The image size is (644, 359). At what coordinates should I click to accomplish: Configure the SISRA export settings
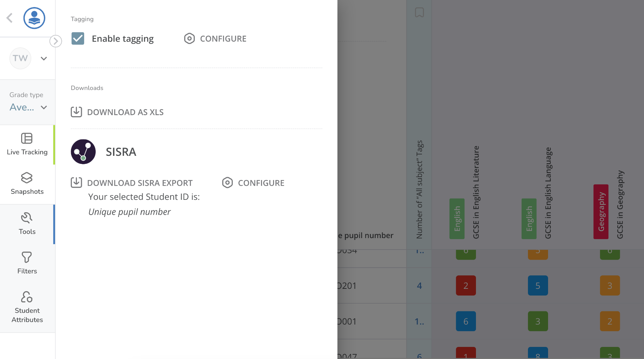tap(253, 183)
